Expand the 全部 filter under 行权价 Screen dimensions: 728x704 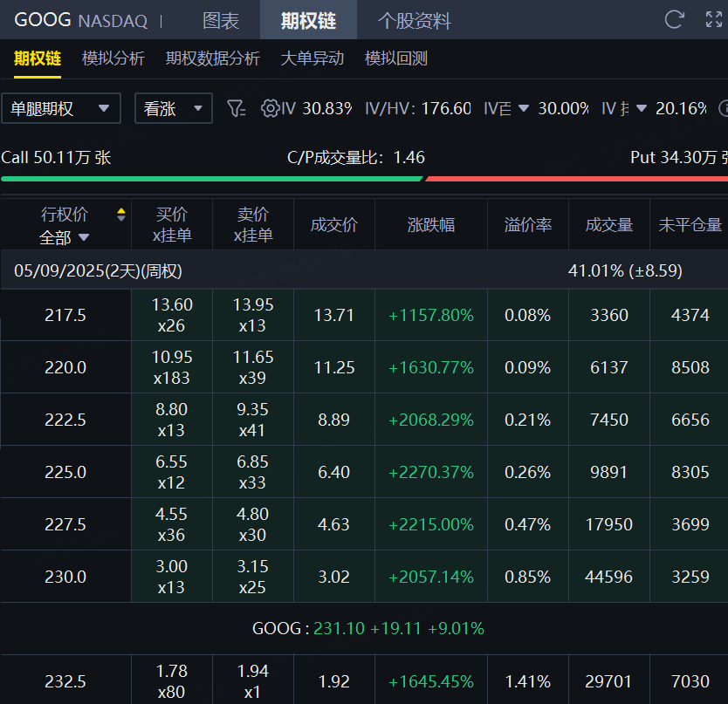[65, 236]
